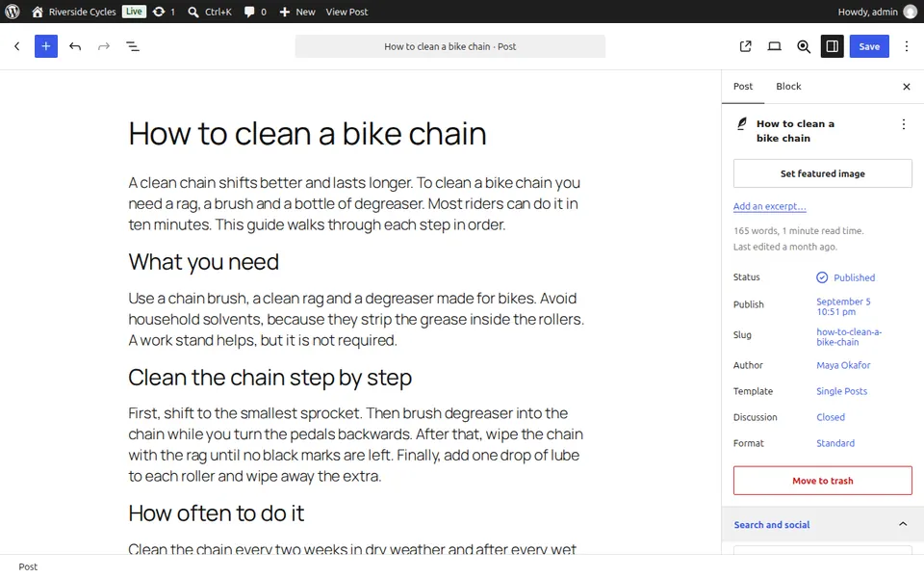The height and width of the screenshot is (578, 924).
Task: Open the post actions three-dots menu
Action: (904, 124)
